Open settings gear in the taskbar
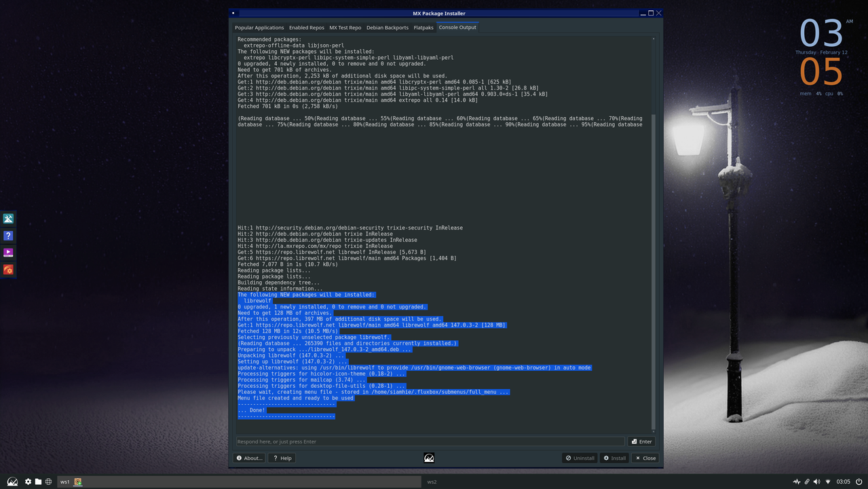This screenshot has height=489, width=868. click(x=28, y=482)
